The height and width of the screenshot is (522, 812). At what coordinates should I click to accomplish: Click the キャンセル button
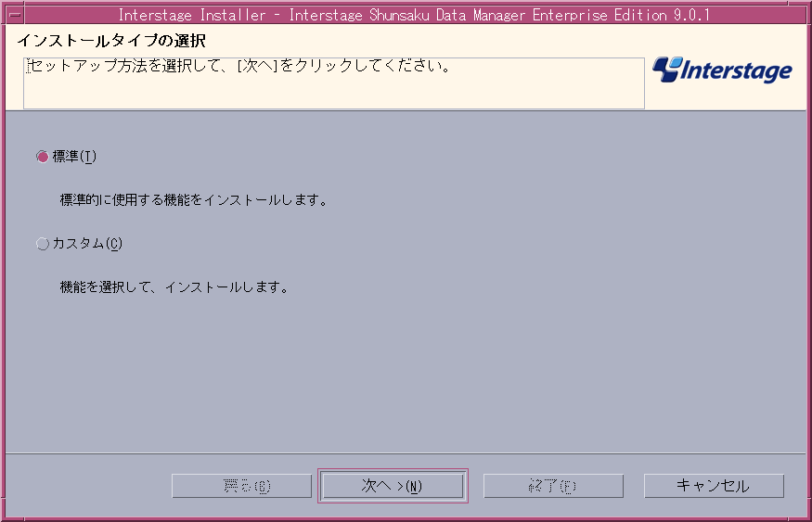714,486
